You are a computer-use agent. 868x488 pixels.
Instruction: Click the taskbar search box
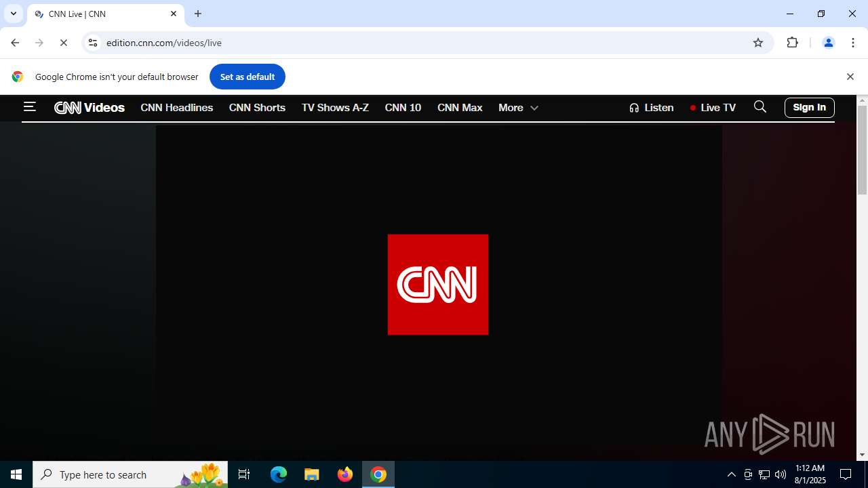pyautogui.click(x=130, y=474)
